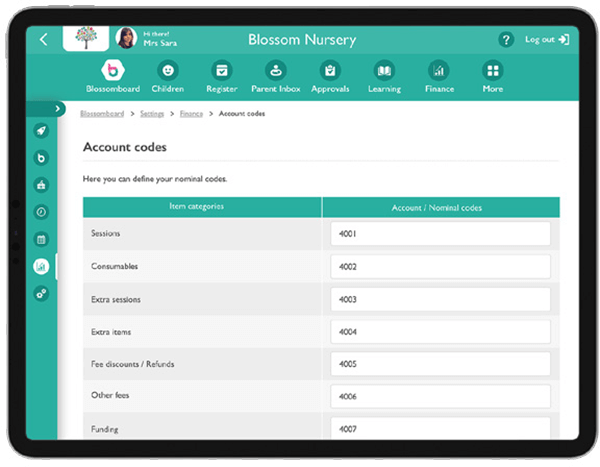Click the sidebar finance chart icon
This screenshot has width=600, height=467.
click(41, 266)
